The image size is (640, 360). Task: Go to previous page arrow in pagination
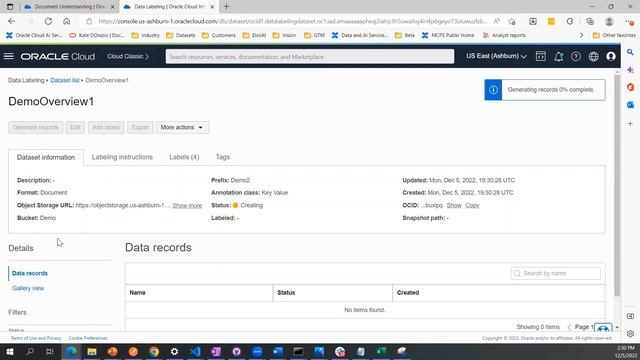[569, 327]
